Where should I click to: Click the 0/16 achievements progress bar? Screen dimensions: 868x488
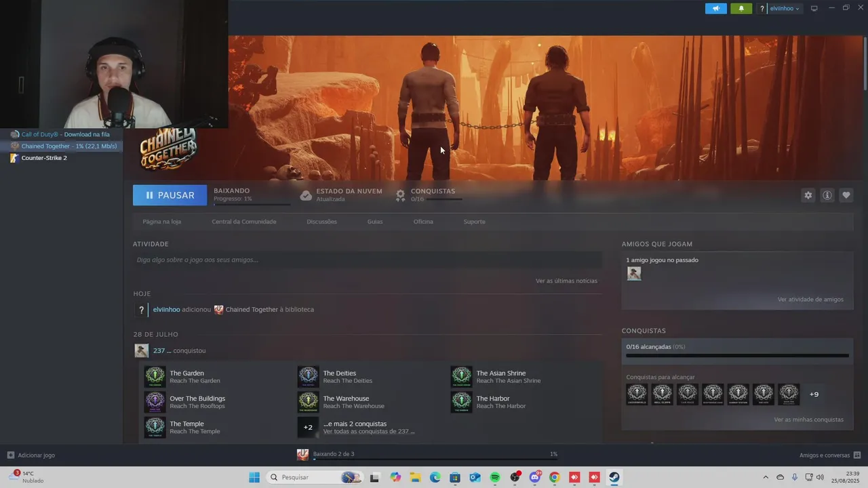737,355
